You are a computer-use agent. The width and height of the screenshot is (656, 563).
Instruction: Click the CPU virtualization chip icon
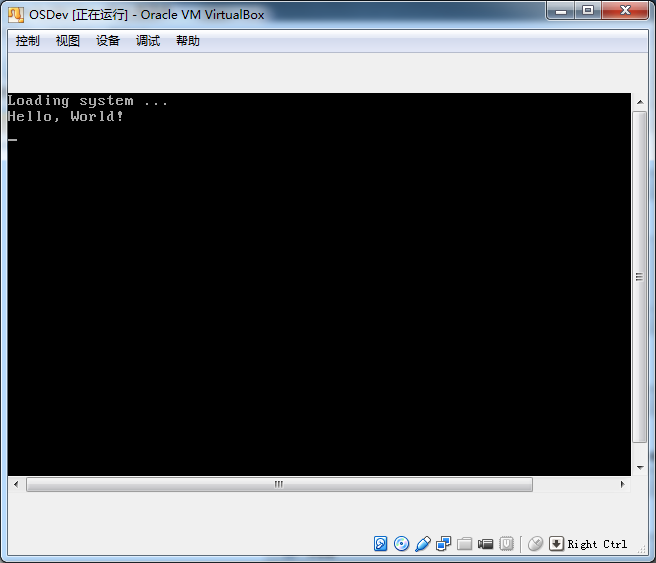click(x=507, y=544)
